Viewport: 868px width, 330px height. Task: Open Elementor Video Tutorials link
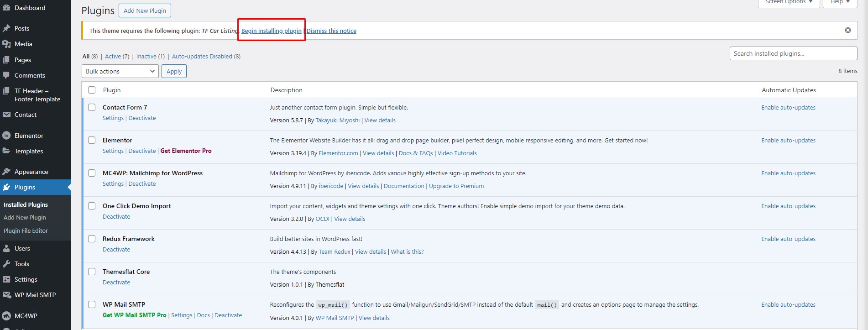click(x=457, y=153)
